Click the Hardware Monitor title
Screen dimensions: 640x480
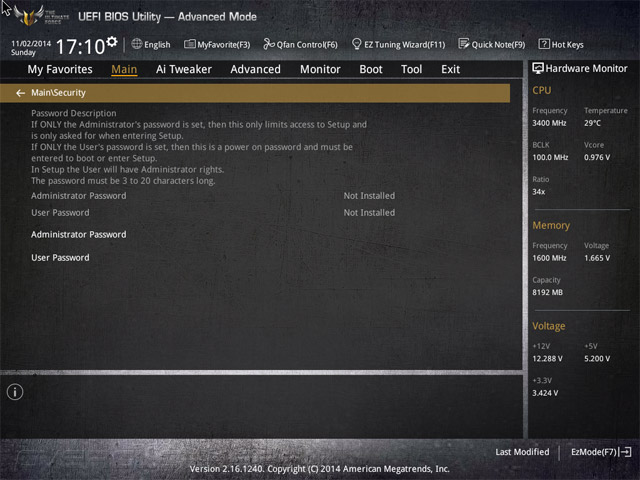586,69
